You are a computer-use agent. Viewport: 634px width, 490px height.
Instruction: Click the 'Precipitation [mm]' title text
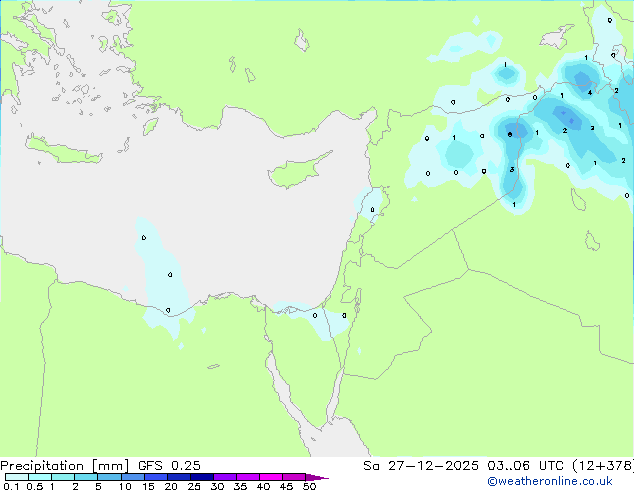[x=65, y=466]
